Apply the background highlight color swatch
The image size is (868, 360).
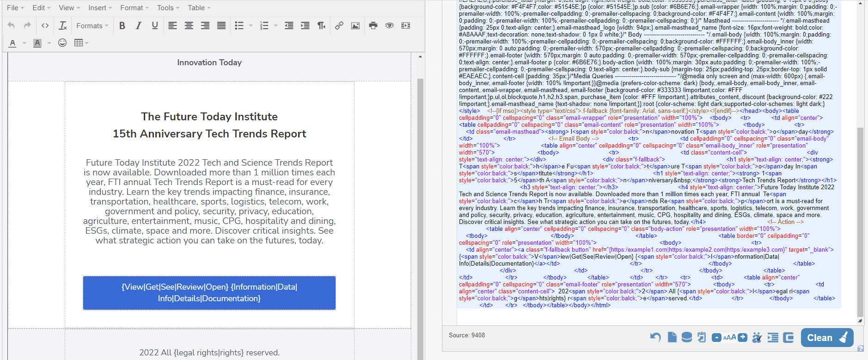click(x=37, y=43)
